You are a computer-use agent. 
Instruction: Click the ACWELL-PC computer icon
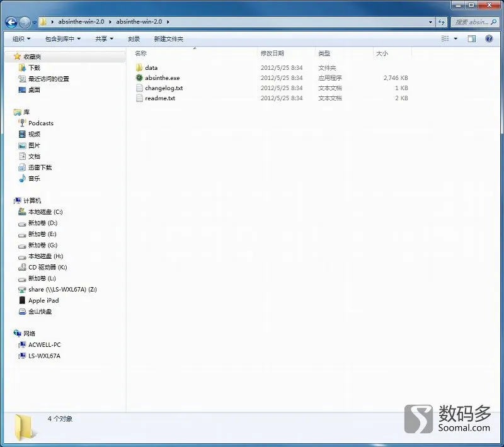22,344
